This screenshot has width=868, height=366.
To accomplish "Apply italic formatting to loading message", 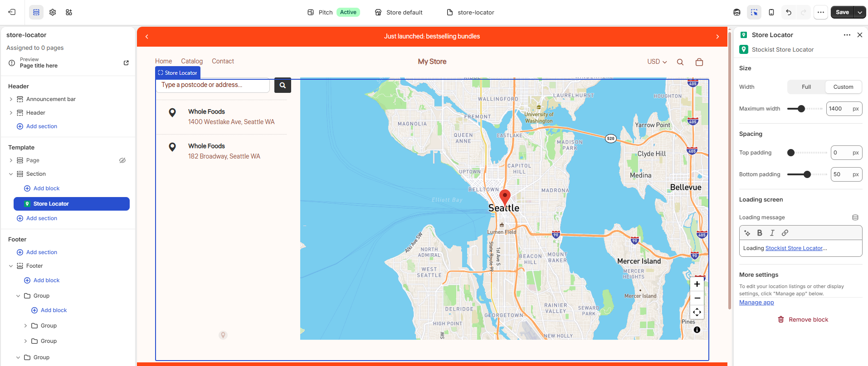I will (772, 233).
